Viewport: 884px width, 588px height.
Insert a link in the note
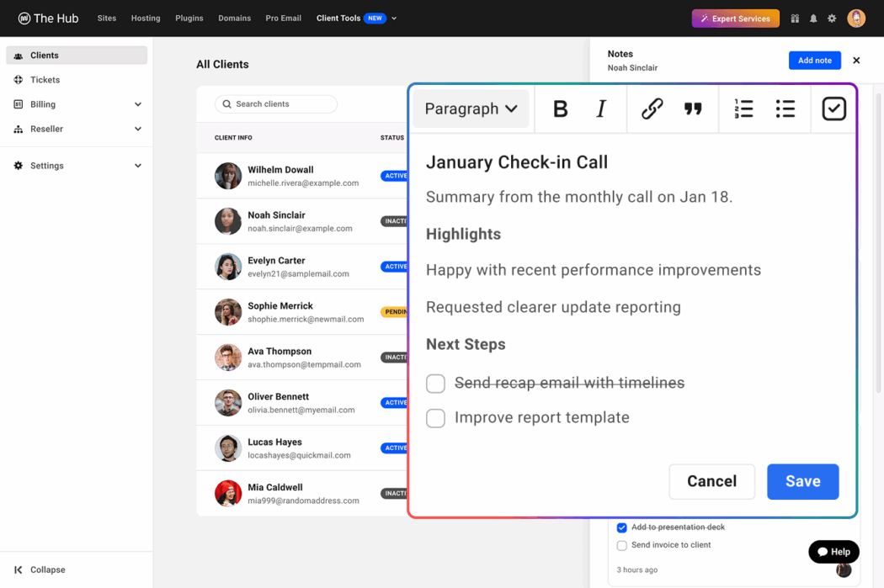point(651,109)
